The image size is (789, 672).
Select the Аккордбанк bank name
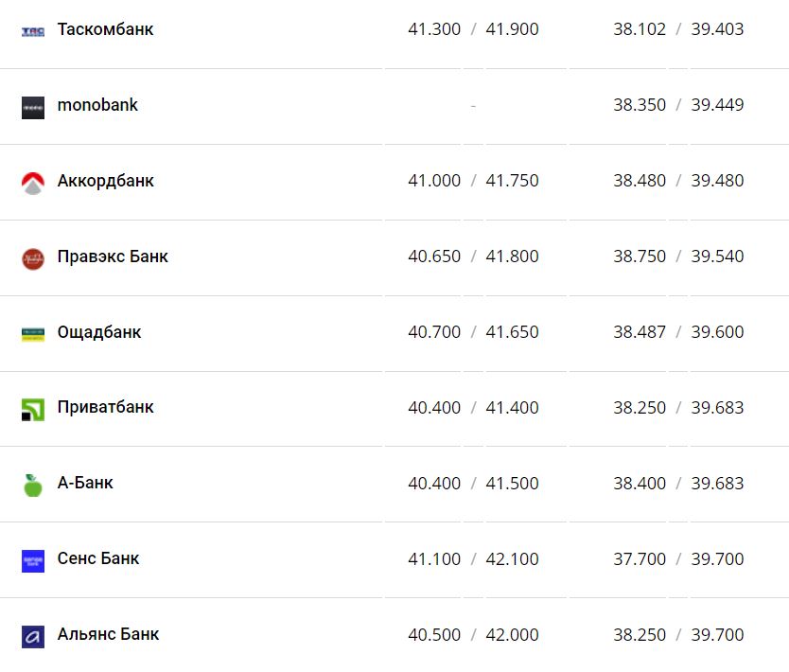[105, 181]
